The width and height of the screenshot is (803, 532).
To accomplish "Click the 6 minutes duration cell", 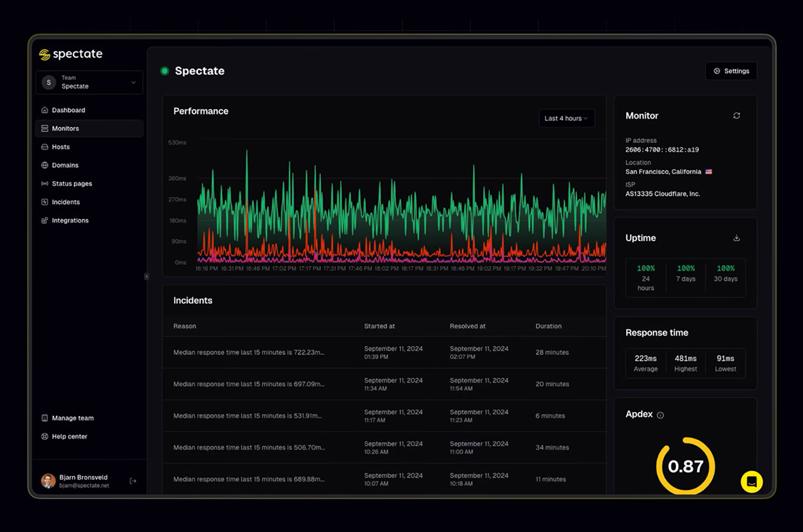I will (550, 415).
